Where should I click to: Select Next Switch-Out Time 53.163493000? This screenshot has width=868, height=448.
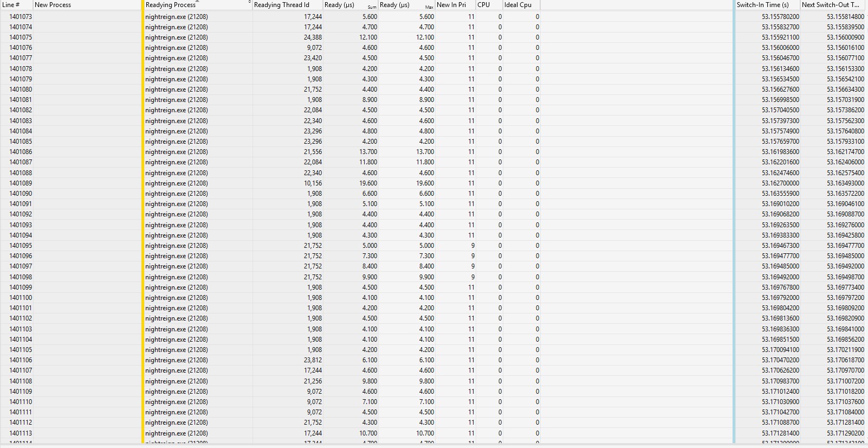click(846, 183)
